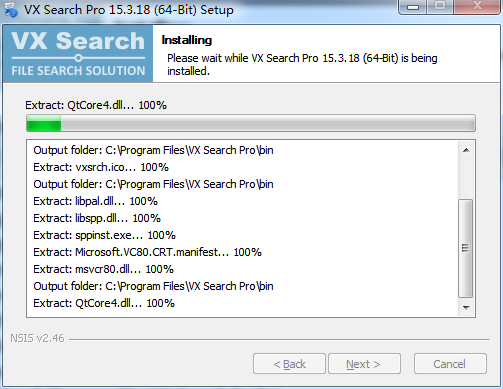Click the log scrollbar up arrow

pyautogui.click(x=466, y=150)
